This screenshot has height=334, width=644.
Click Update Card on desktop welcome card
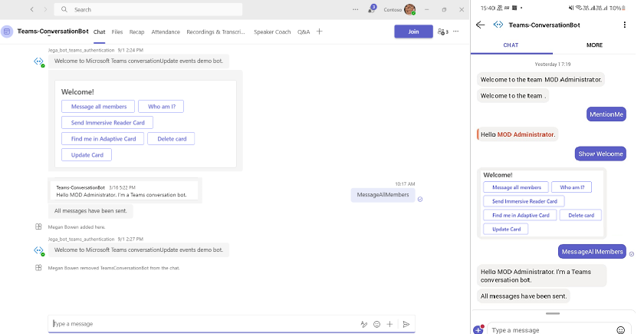pos(87,154)
